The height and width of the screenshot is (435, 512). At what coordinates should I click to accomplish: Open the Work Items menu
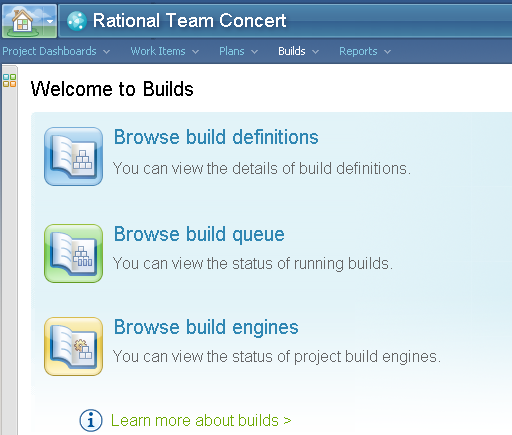click(x=158, y=51)
